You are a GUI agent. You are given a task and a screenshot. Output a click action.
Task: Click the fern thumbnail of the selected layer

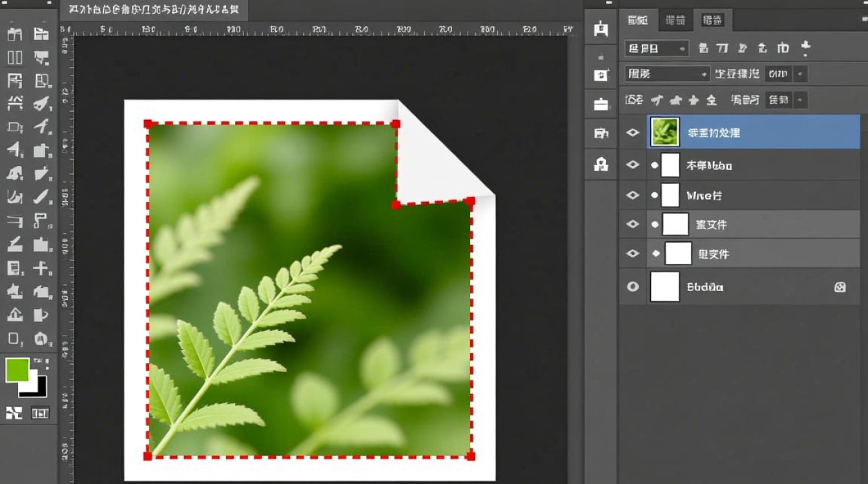tap(665, 132)
